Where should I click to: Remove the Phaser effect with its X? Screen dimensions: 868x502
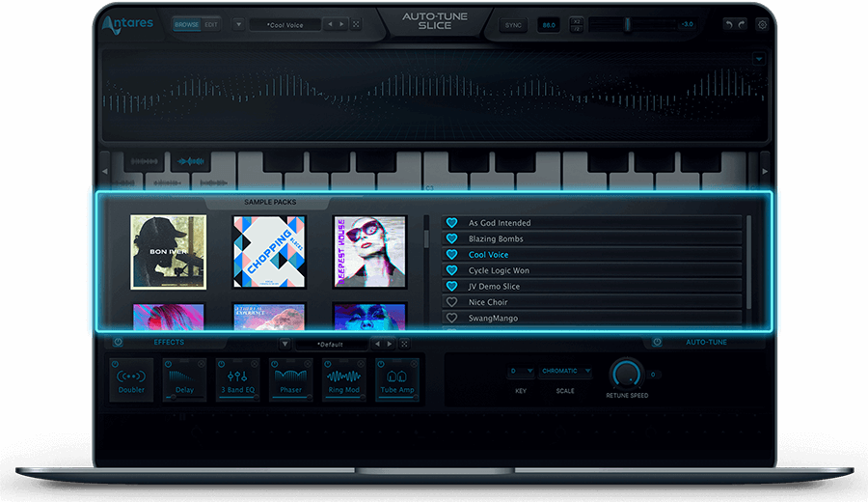pyautogui.click(x=308, y=364)
